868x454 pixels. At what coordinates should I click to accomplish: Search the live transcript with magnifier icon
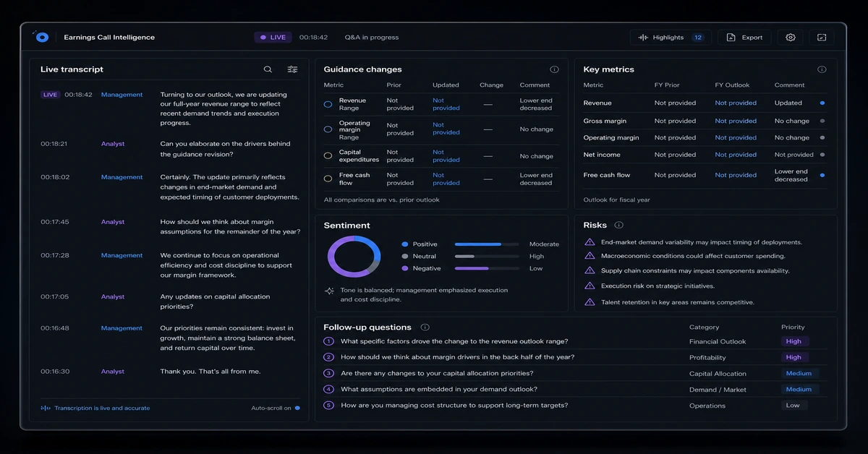tap(268, 69)
